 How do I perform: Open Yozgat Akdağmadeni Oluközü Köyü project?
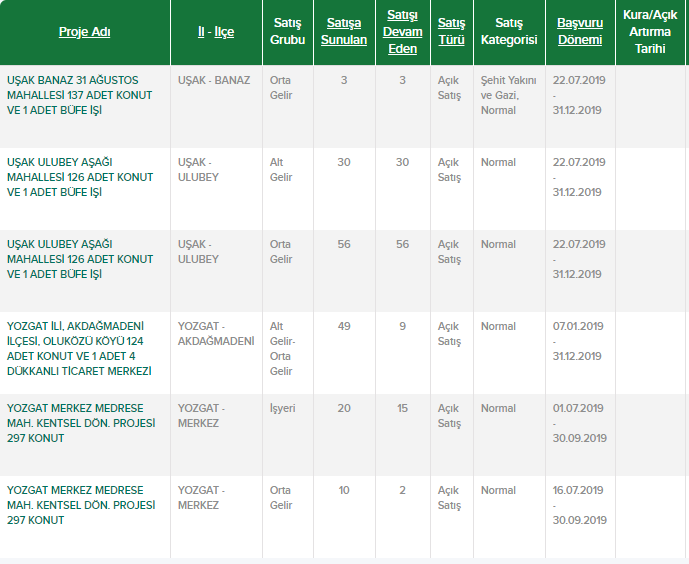coord(79,348)
